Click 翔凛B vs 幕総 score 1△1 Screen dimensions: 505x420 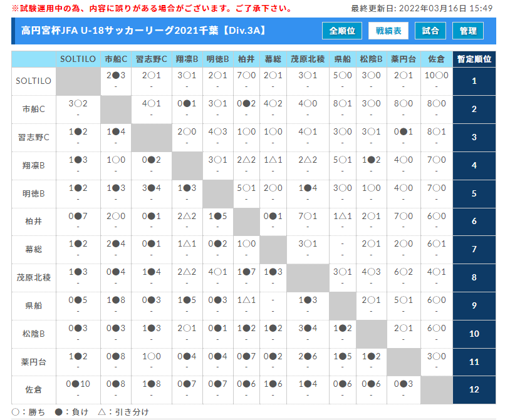point(273,160)
